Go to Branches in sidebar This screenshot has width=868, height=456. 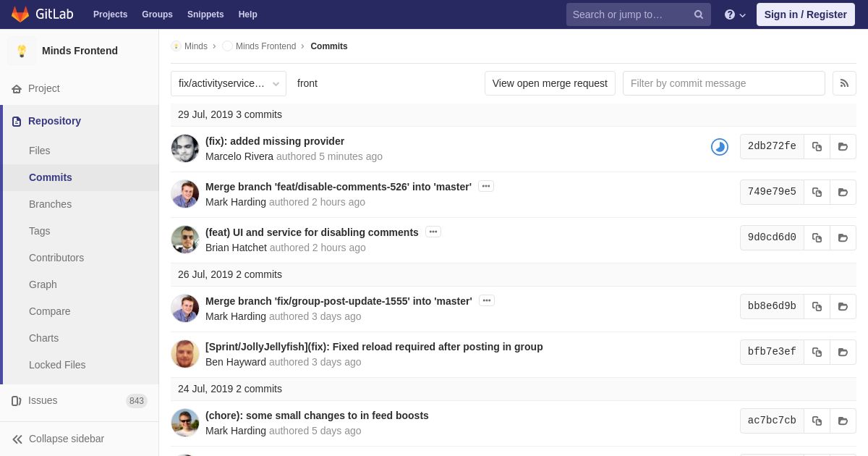50,204
